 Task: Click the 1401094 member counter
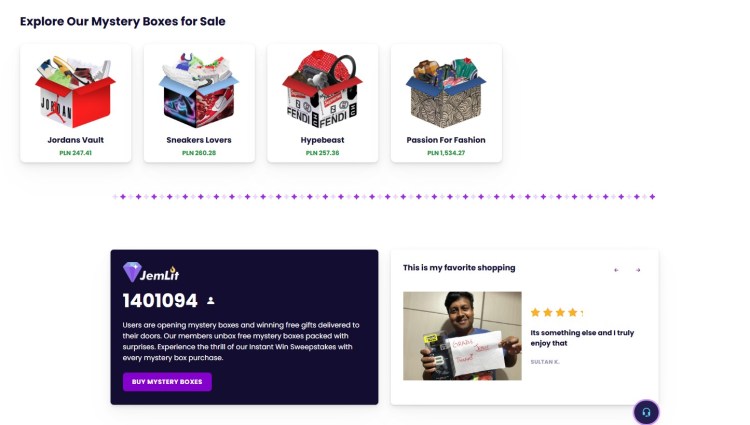coord(160,300)
